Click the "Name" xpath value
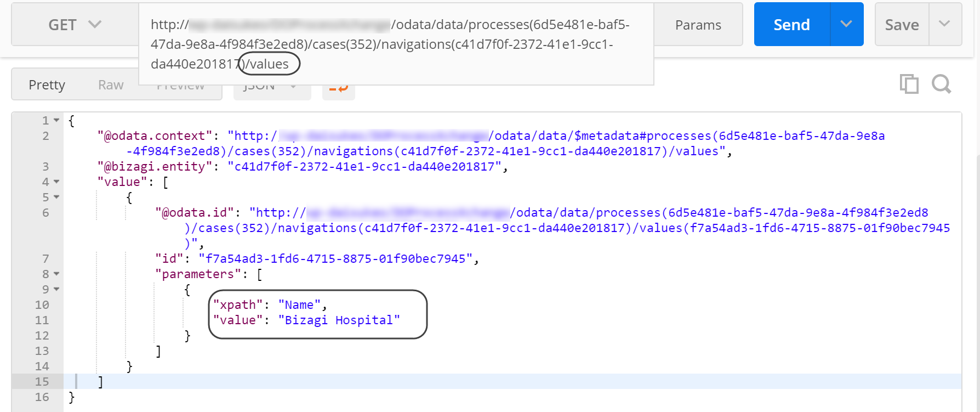 (x=299, y=304)
